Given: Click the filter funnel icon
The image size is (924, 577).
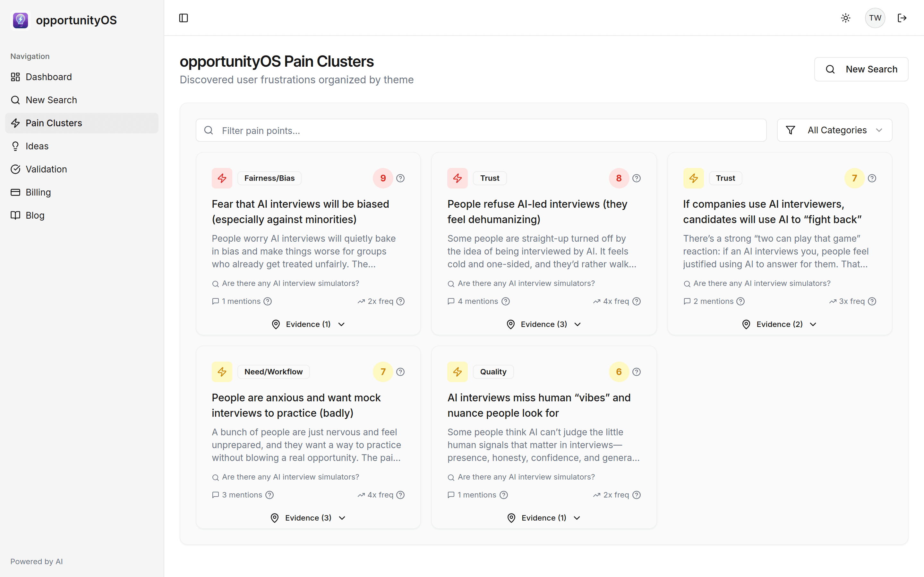Looking at the screenshot, I should tap(791, 130).
